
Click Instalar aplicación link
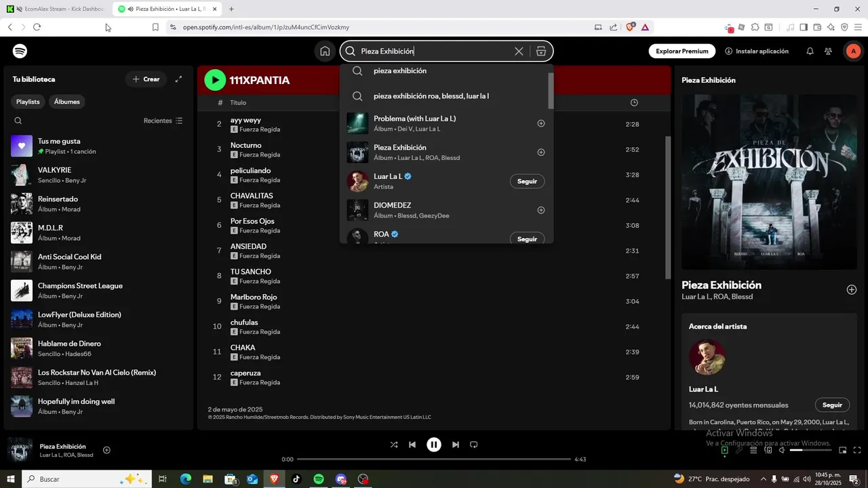pyautogui.click(x=757, y=52)
